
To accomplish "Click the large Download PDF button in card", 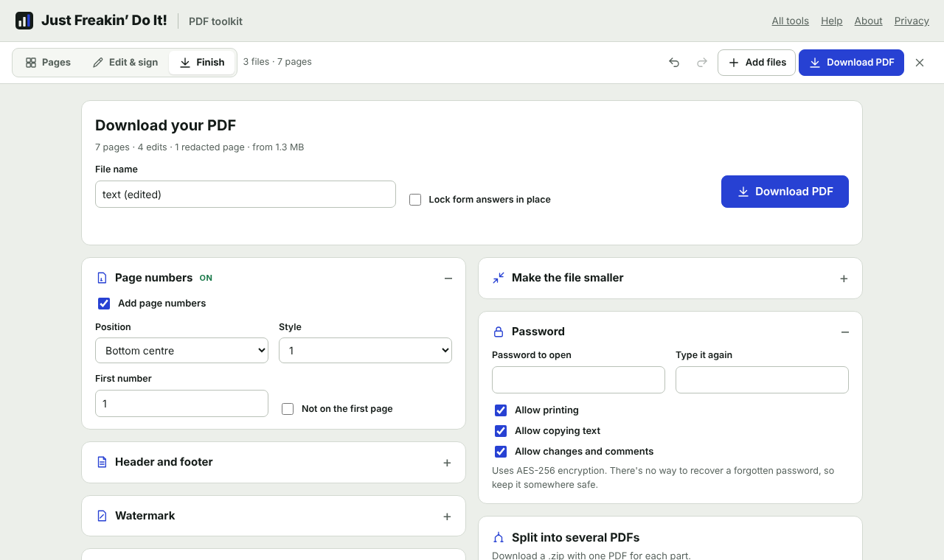I will (785, 192).
